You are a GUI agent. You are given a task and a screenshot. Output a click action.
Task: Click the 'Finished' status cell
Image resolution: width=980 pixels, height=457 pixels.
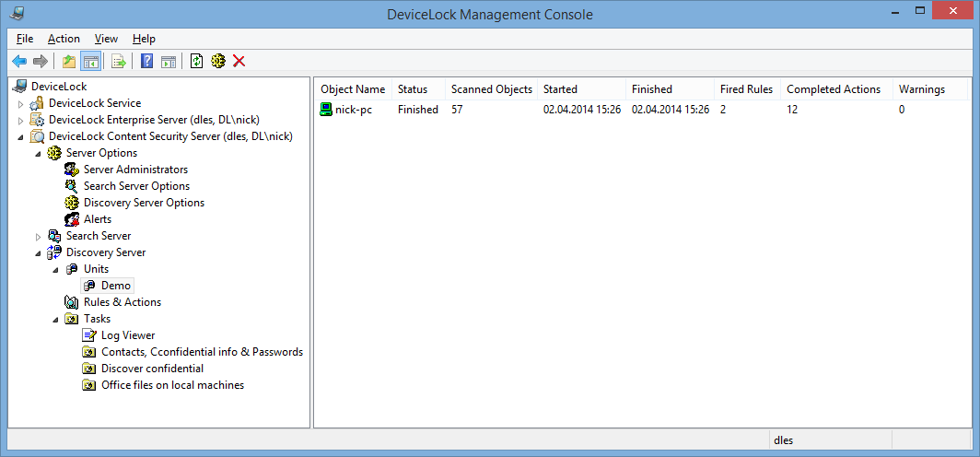click(x=418, y=110)
